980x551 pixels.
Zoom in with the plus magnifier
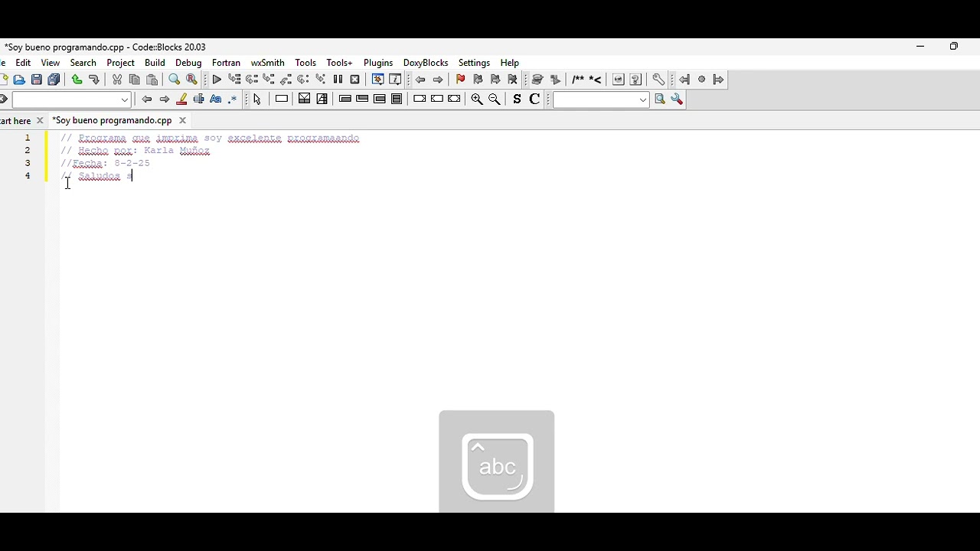(477, 99)
